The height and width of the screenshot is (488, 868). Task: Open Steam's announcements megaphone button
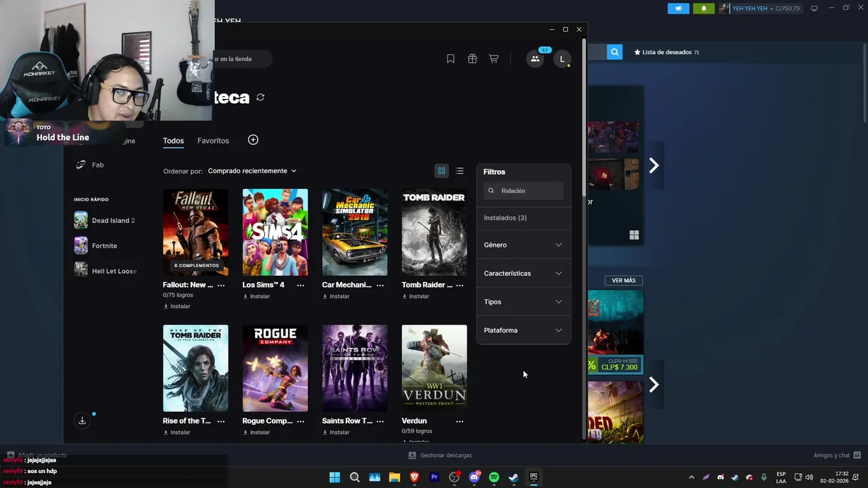coord(678,8)
